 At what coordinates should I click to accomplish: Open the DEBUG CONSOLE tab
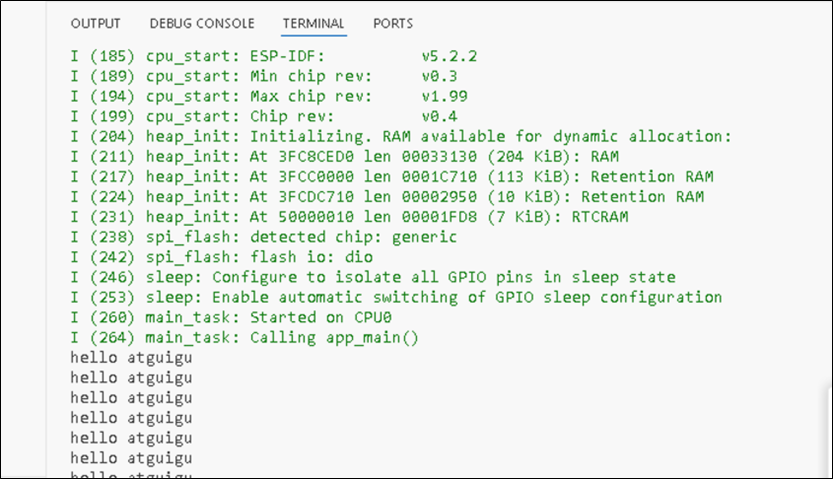click(x=201, y=23)
